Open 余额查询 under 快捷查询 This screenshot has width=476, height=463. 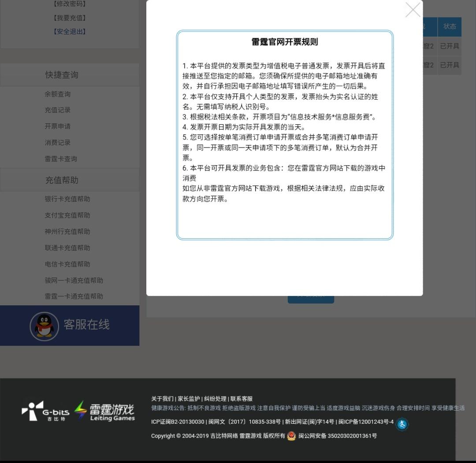pos(58,94)
